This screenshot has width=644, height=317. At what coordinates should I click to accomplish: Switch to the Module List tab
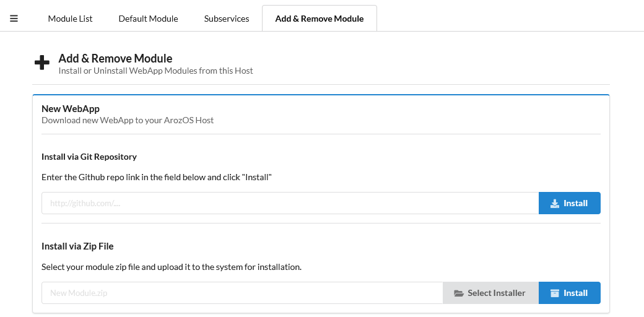coord(70,19)
